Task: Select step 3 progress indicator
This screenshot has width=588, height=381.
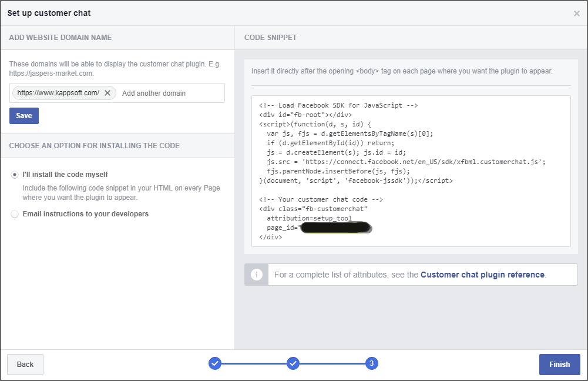Action: [371, 363]
